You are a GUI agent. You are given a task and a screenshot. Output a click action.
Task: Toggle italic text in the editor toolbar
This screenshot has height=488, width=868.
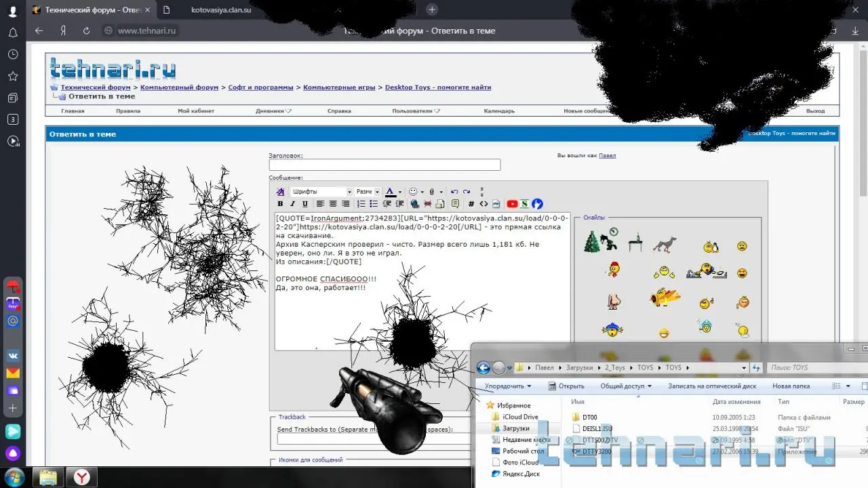tap(292, 204)
